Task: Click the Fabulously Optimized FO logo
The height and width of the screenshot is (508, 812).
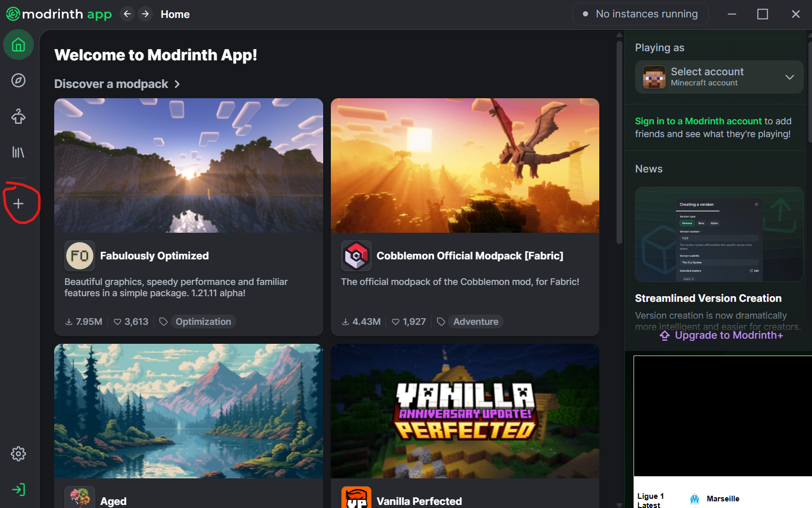Action: [80, 256]
